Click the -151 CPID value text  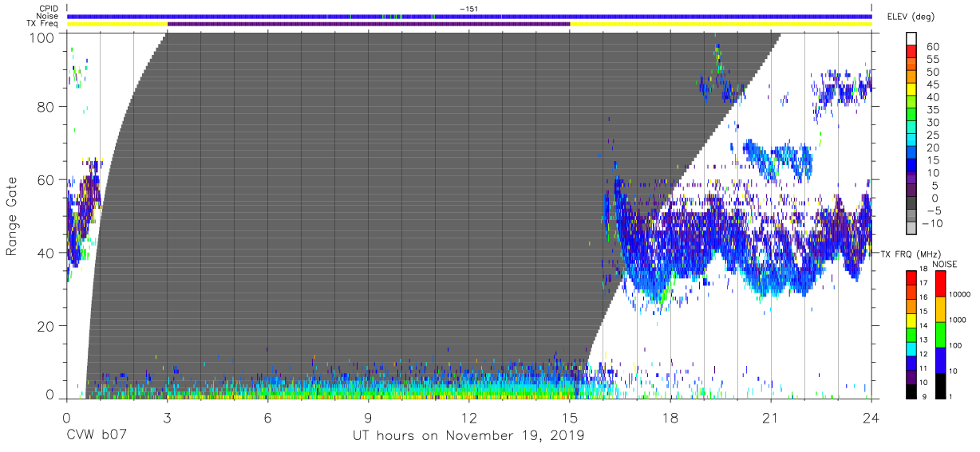click(469, 9)
